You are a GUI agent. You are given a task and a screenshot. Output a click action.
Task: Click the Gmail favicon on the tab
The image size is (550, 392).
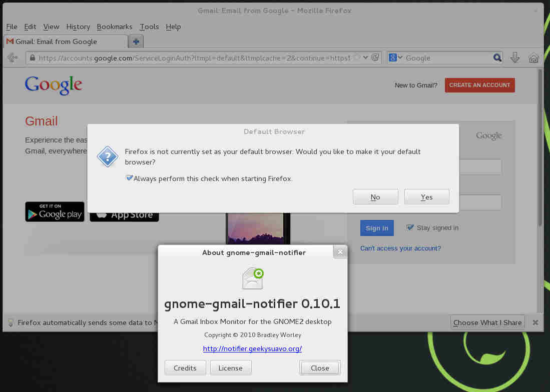click(x=10, y=41)
